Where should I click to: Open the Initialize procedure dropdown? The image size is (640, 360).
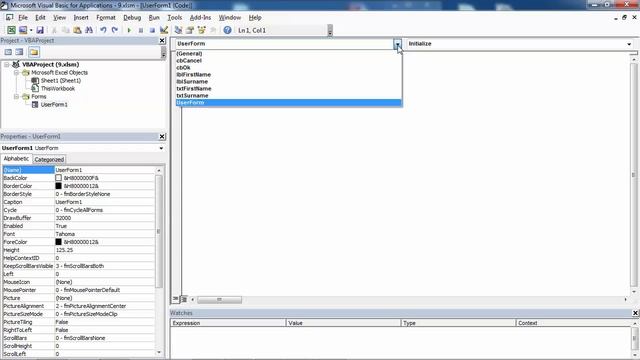point(629,44)
